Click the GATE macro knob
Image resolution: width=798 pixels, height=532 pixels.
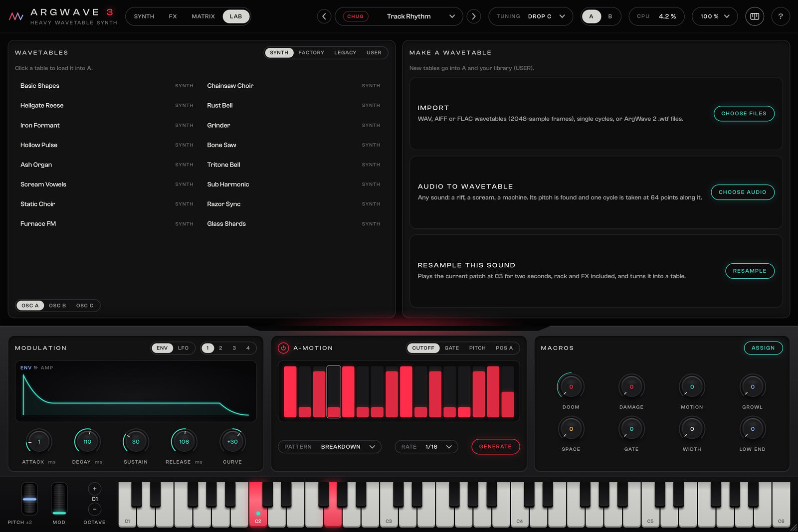(x=631, y=429)
